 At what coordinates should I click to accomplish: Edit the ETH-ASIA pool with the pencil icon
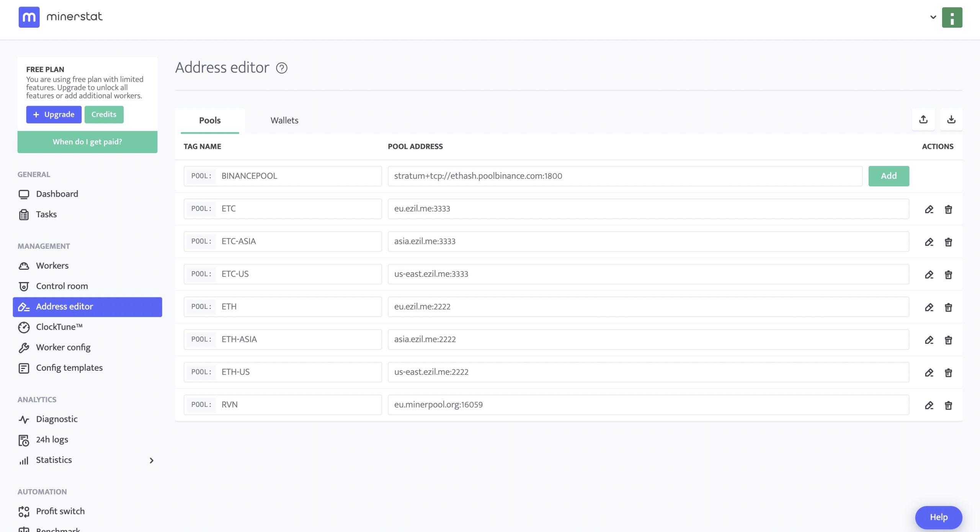(x=929, y=339)
